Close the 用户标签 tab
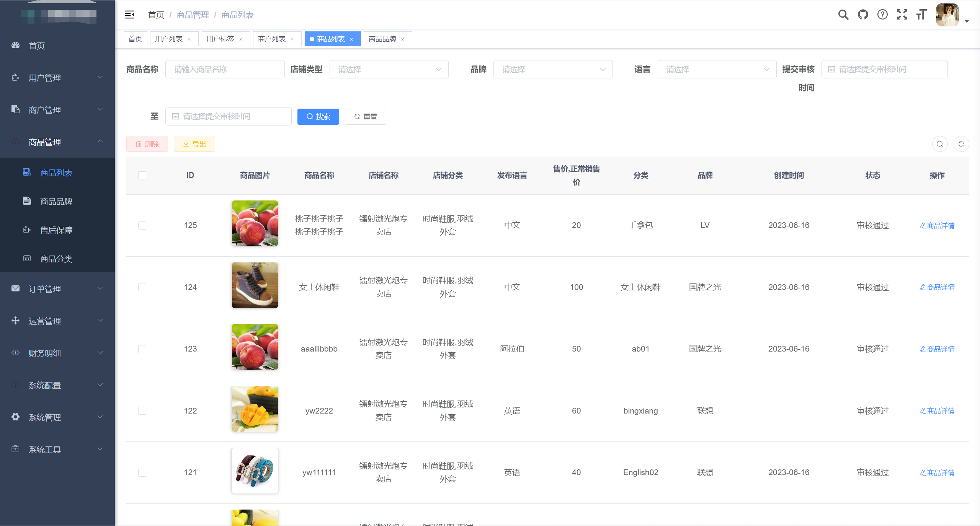 point(241,39)
